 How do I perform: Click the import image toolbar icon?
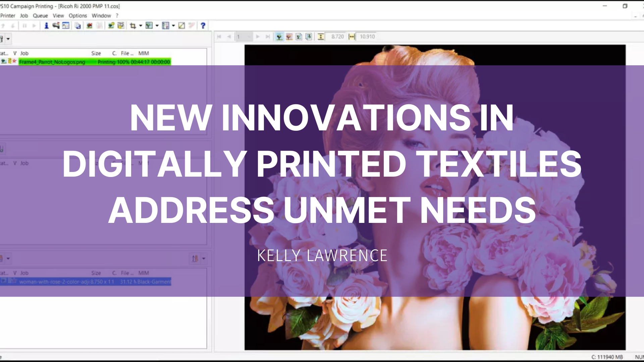(111, 25)
